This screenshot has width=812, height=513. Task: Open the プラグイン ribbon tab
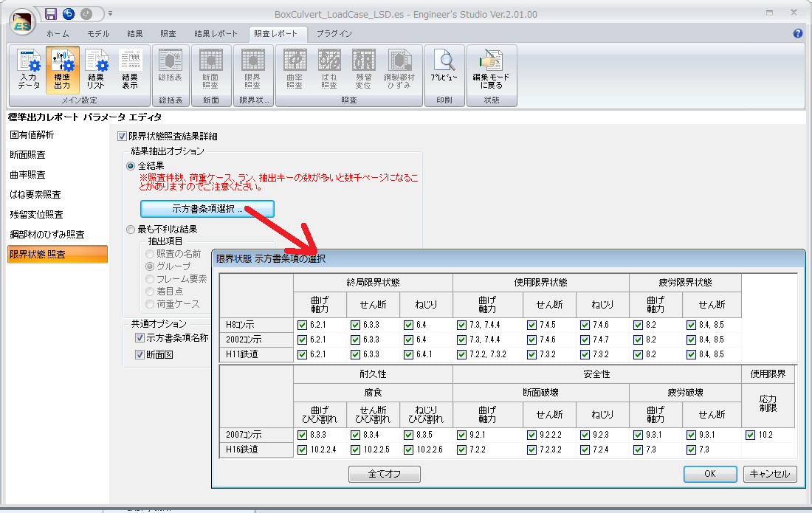334,34
